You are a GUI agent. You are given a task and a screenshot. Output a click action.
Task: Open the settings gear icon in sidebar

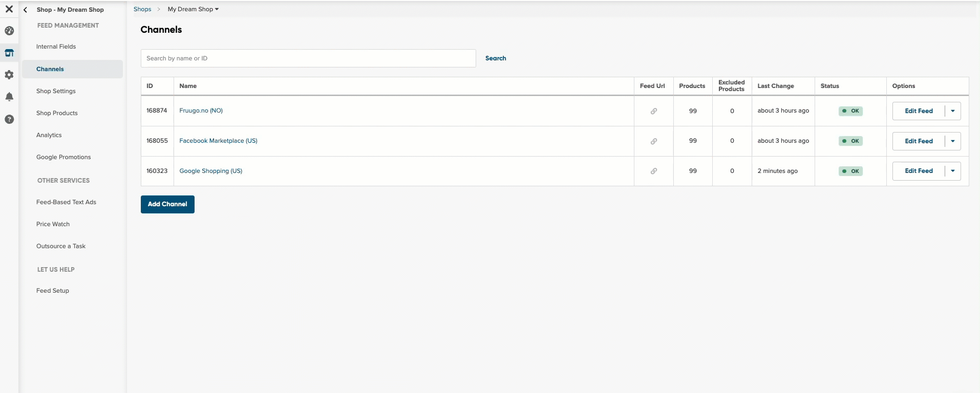point(9,75)
